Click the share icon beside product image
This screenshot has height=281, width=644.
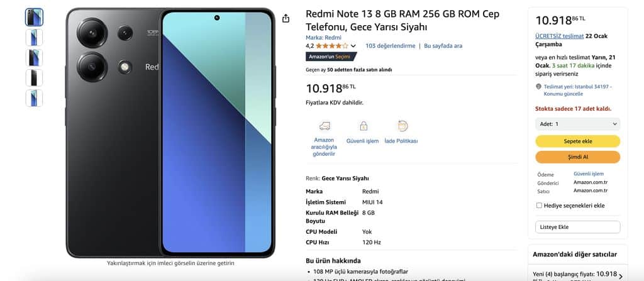(286, 18)
